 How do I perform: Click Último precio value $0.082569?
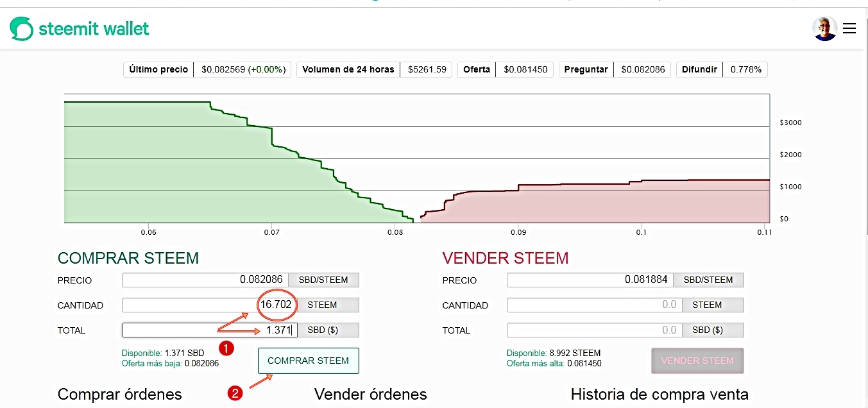click(x=243, y=69)
